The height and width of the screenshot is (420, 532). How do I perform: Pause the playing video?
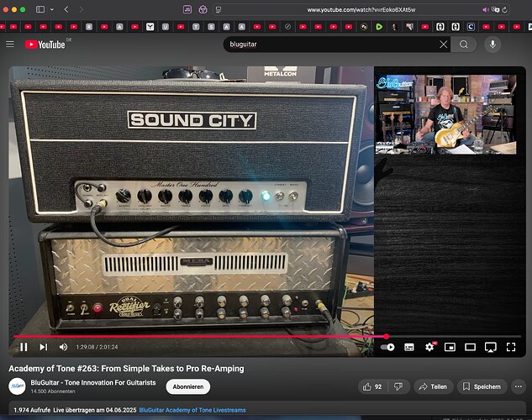24,347
